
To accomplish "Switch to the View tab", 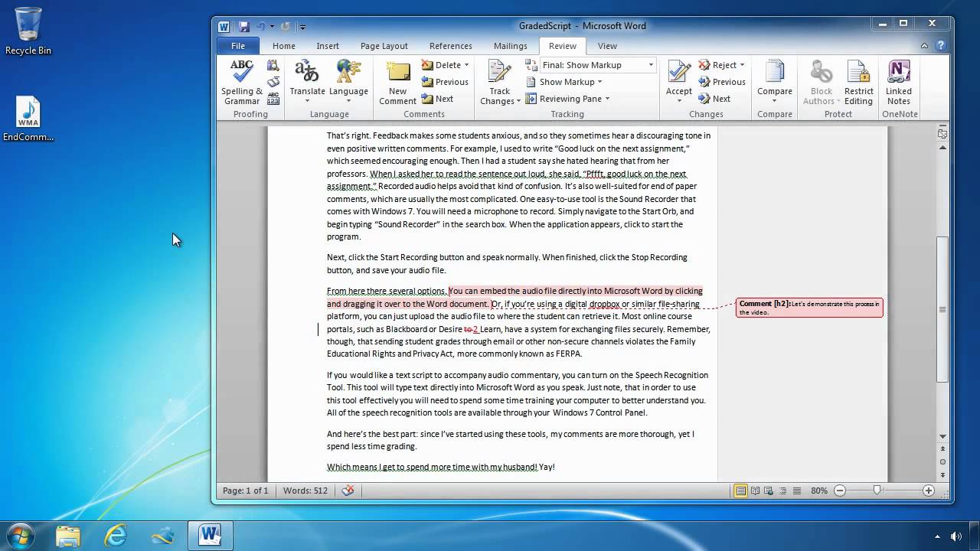I will coord(607,46).
